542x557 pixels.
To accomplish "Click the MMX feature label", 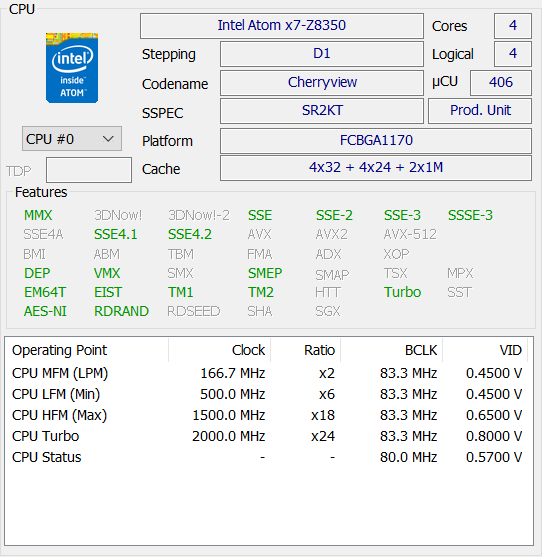I will pos(38,215).
